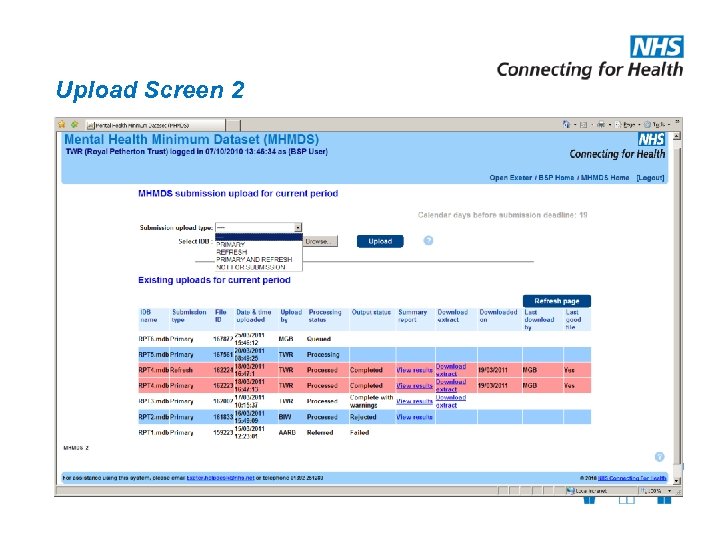Screen dimensions: 720x540
Task: Open the browser Tools menu
Action: coord(656,124)
